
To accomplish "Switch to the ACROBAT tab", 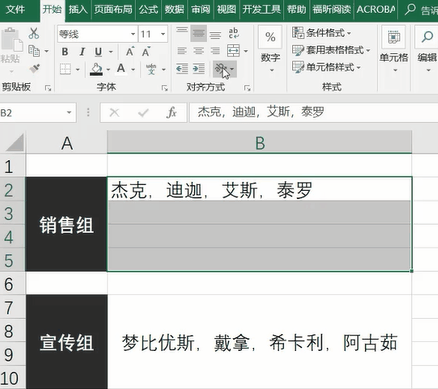I will pyautogui.click(x=376, y=9).
